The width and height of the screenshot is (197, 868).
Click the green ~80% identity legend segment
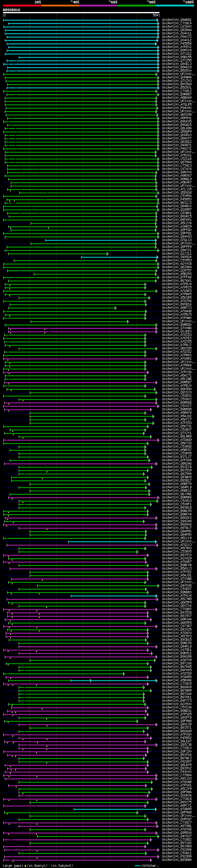point(137,6)
